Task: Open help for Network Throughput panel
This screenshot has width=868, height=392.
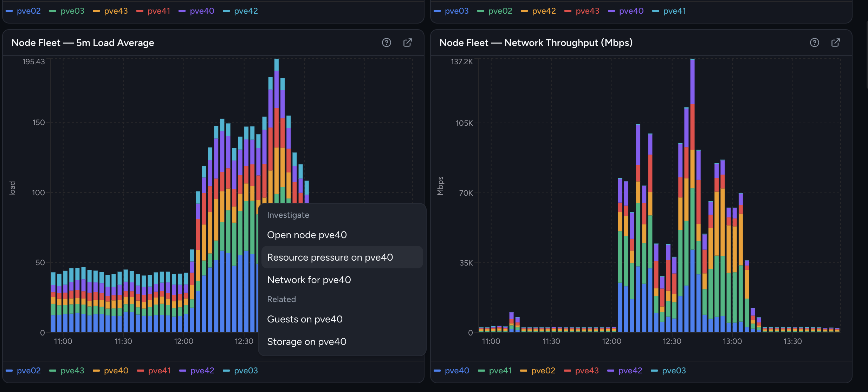Action: (815, 43)
